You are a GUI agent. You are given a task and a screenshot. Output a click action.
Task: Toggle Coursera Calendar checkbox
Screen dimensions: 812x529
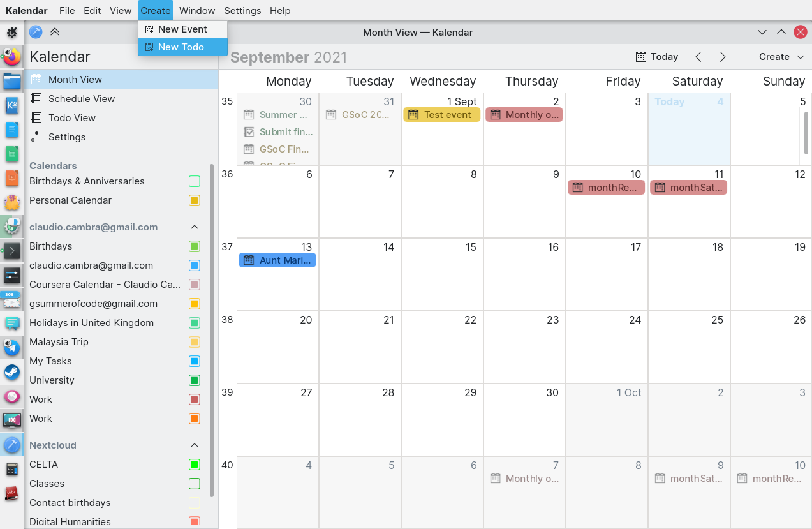[195, 285]
